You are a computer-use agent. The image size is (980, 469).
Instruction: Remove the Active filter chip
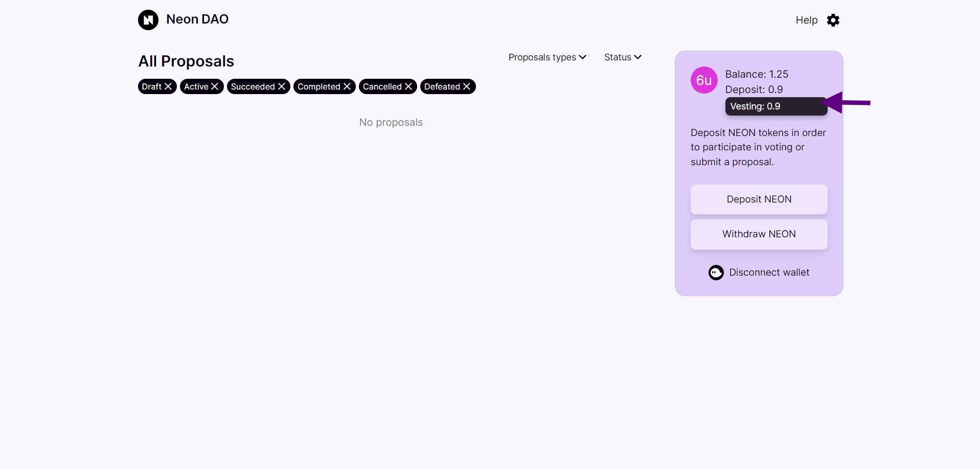point(215,86)
